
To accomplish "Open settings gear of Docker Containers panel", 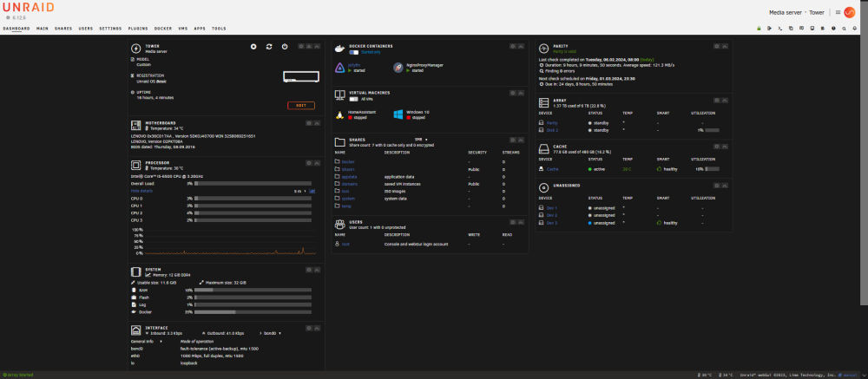I will (513, 47).
